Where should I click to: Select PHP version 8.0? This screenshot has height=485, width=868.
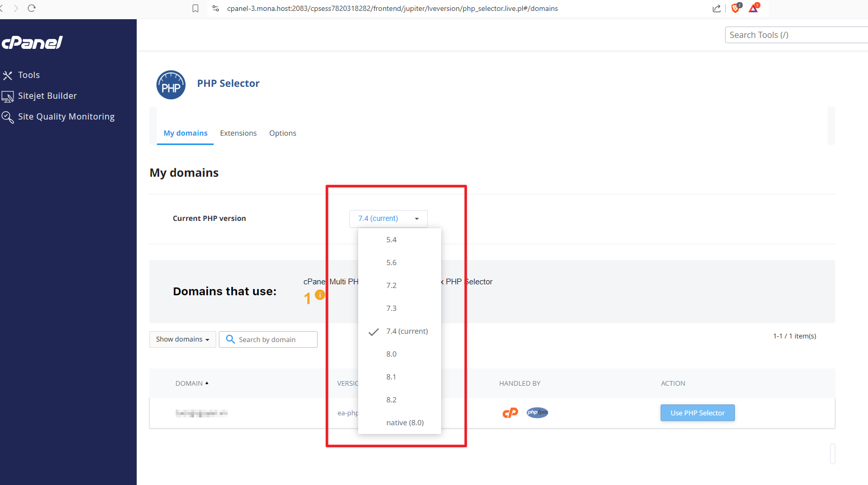(x=400, y=354)
